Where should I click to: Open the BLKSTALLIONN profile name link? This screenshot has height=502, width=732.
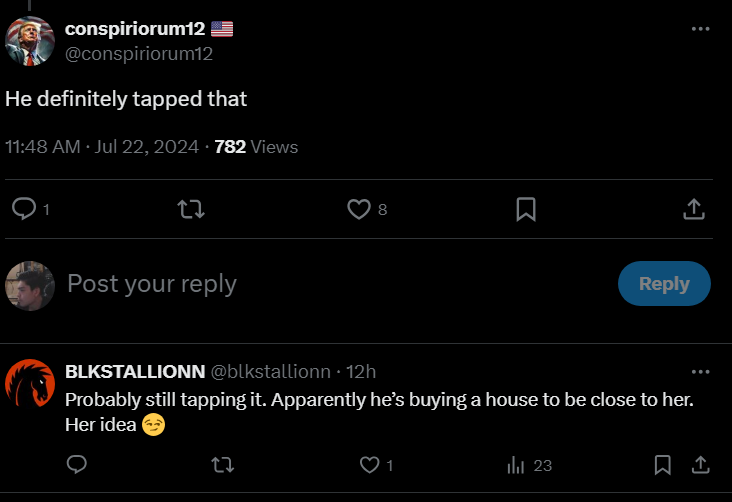click(x=135, y=372)
